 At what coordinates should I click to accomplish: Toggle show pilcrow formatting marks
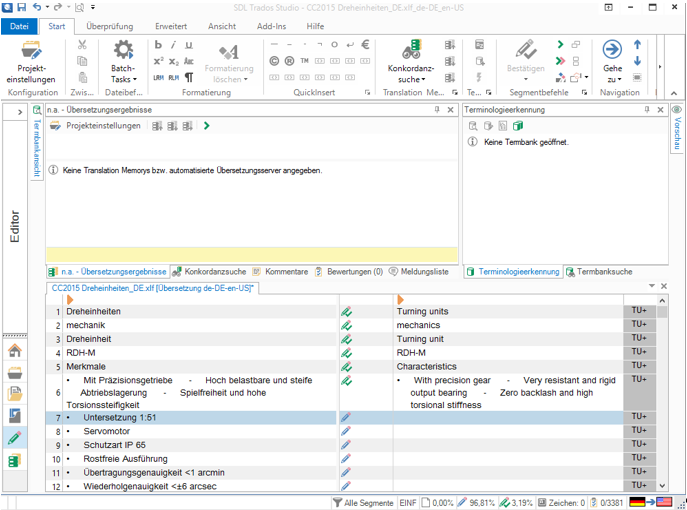[x=189, y=78]
